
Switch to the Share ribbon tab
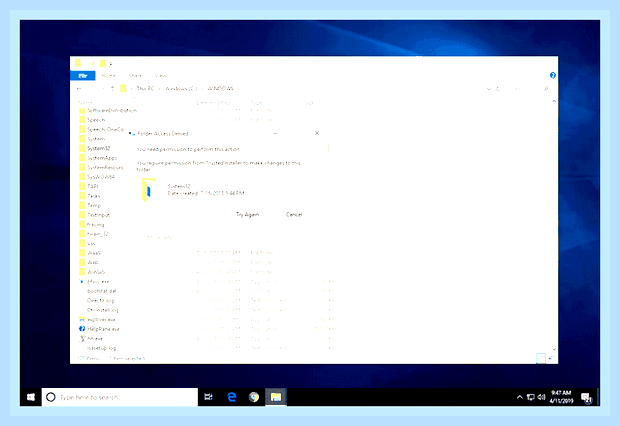(135, 76)
